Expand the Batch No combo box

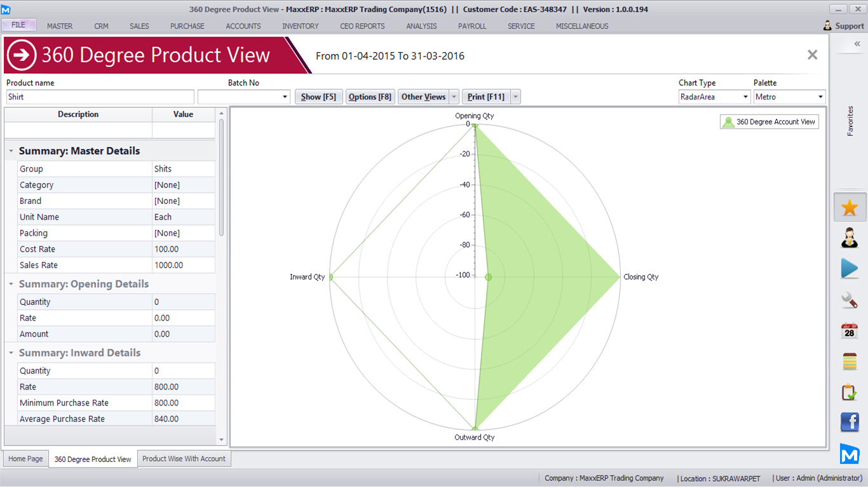pos(285,97)
